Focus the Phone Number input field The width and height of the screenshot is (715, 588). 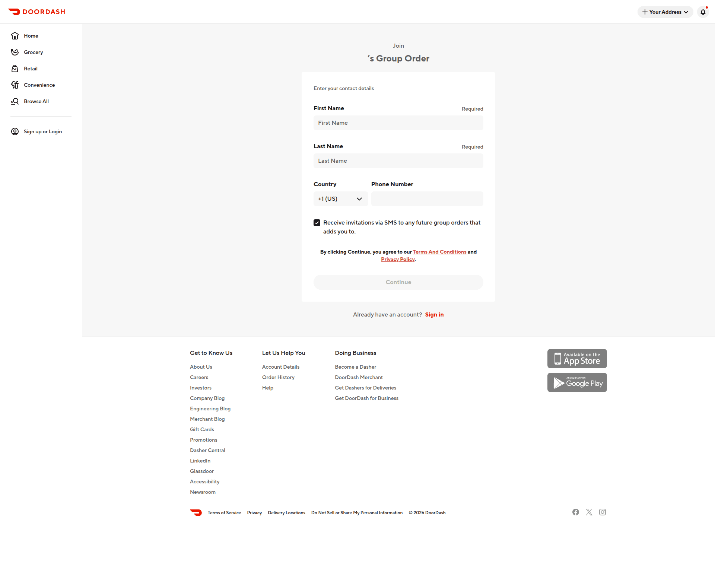click(427, 199)
